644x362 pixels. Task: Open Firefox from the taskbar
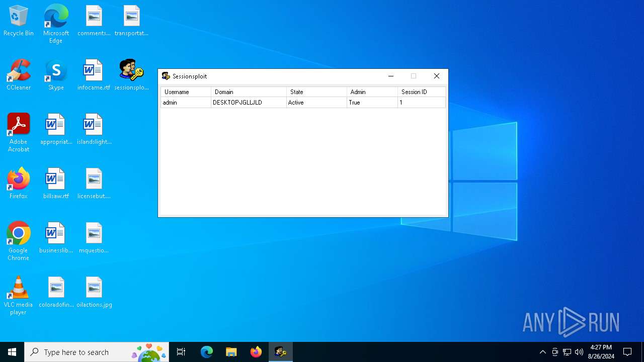click(256, 352)
